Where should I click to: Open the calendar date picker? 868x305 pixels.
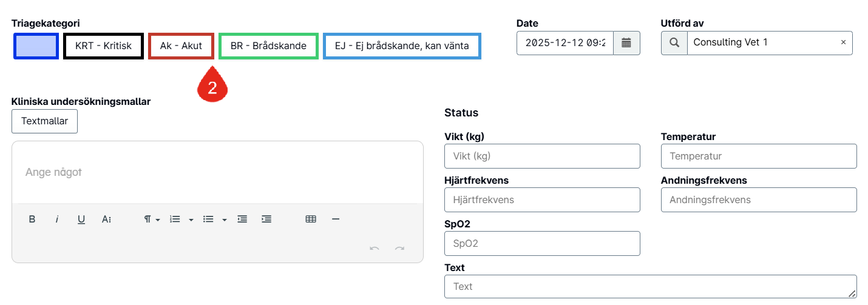tap(626, 43)
